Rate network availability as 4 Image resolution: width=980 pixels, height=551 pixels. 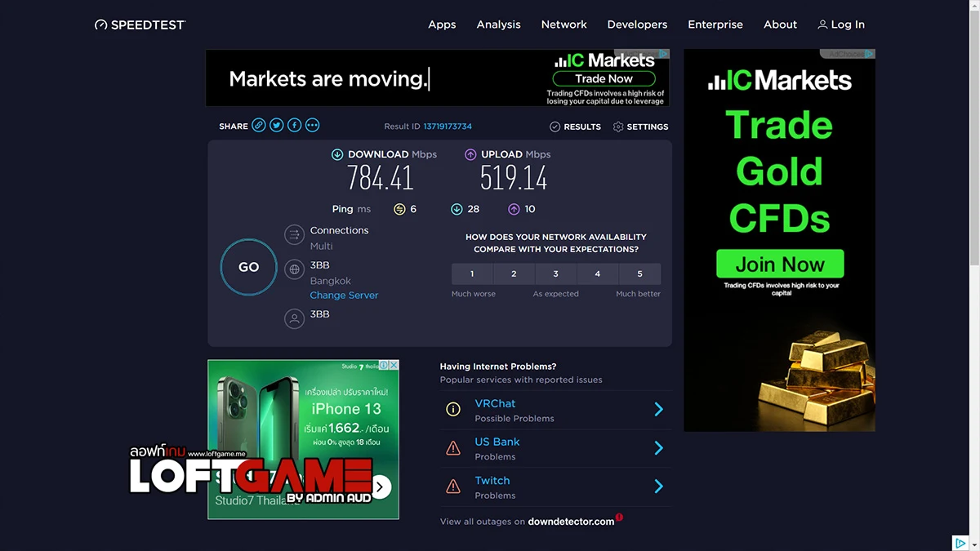[x=598, y=273]
